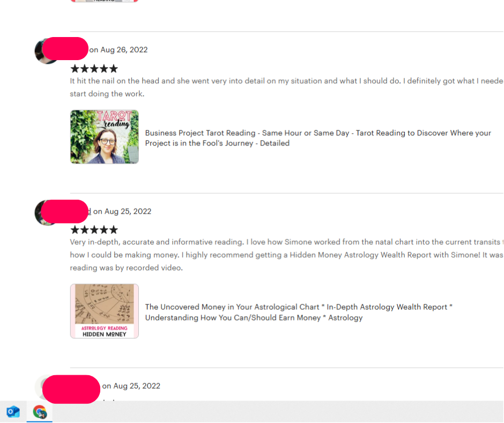Click the partially visible listing thumbnail at top
Viewport: 504px width, 423px height.
click(x=105, y=1)
